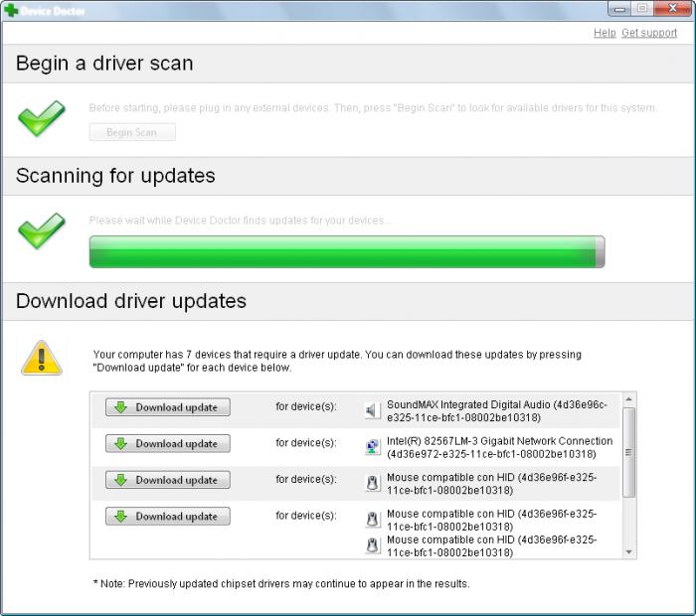This screenshot has width=696, height=616.
Task: Click the 'Download driver updates' heading
Action: pyautogui.click(x=131, y=301)
